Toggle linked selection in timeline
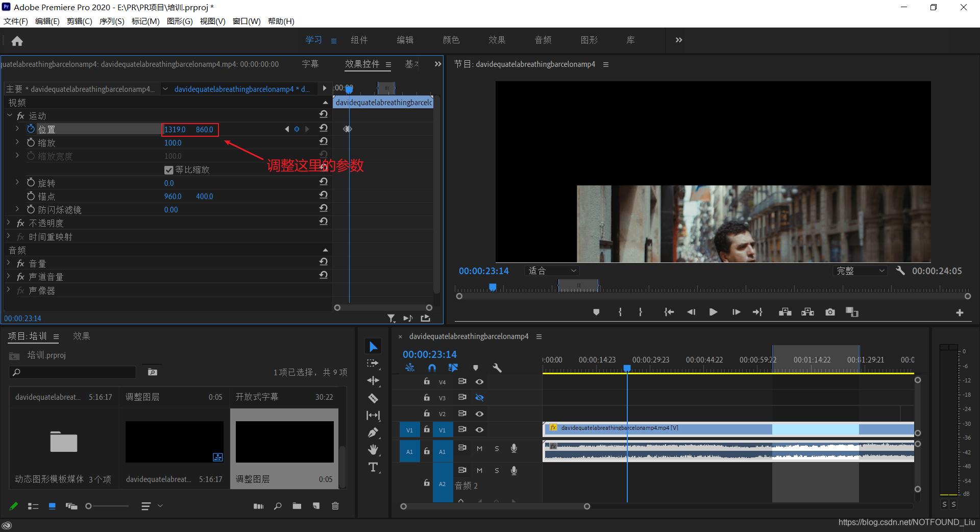This screenshot has width=980, height=532. point(453,368)
